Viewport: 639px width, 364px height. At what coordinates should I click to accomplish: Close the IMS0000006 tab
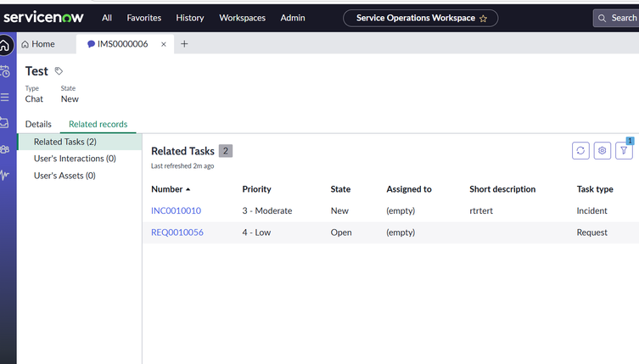(164, 44)
